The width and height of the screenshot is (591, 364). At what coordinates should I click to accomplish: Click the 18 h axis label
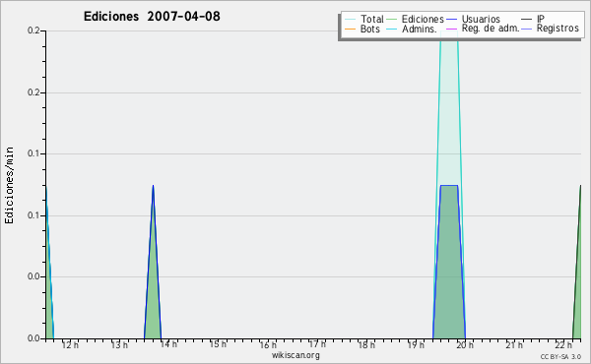366,344
